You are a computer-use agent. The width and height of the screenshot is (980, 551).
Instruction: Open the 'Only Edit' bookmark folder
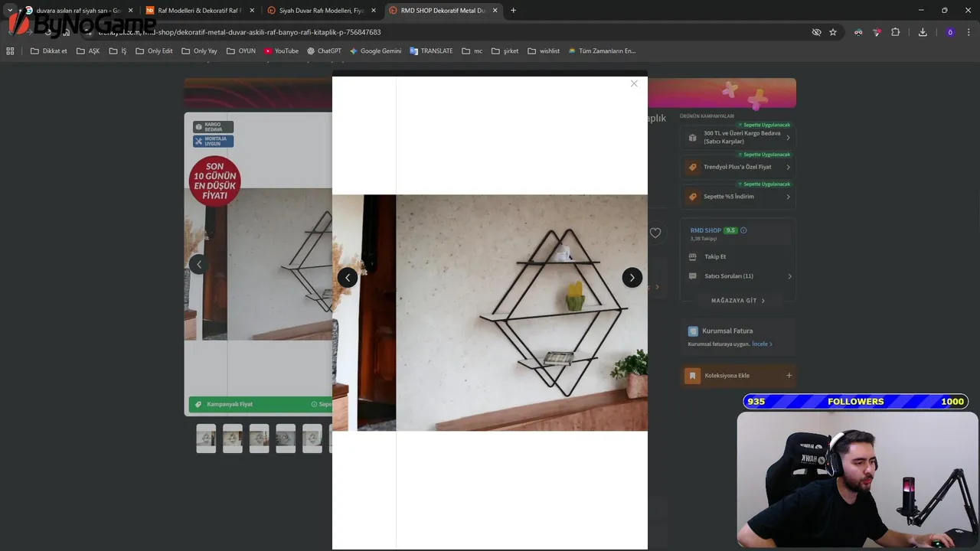click(154, 51)
